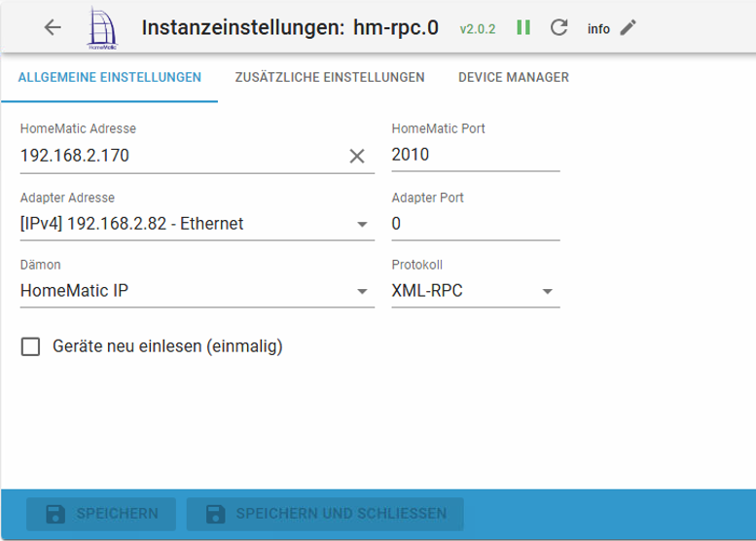Open the Device Manager tab
This screenshot has width=756, height=541.
pyautogui.click(x=514, y=77)
